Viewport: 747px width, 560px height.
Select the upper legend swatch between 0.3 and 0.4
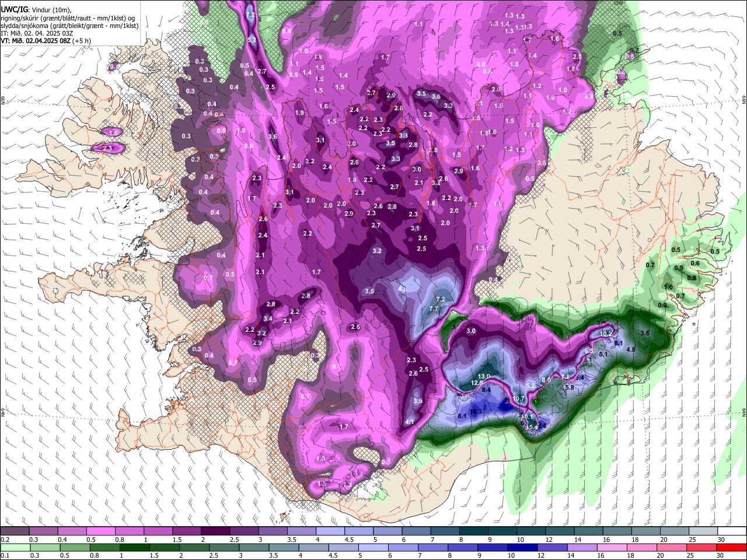point(43,531)
